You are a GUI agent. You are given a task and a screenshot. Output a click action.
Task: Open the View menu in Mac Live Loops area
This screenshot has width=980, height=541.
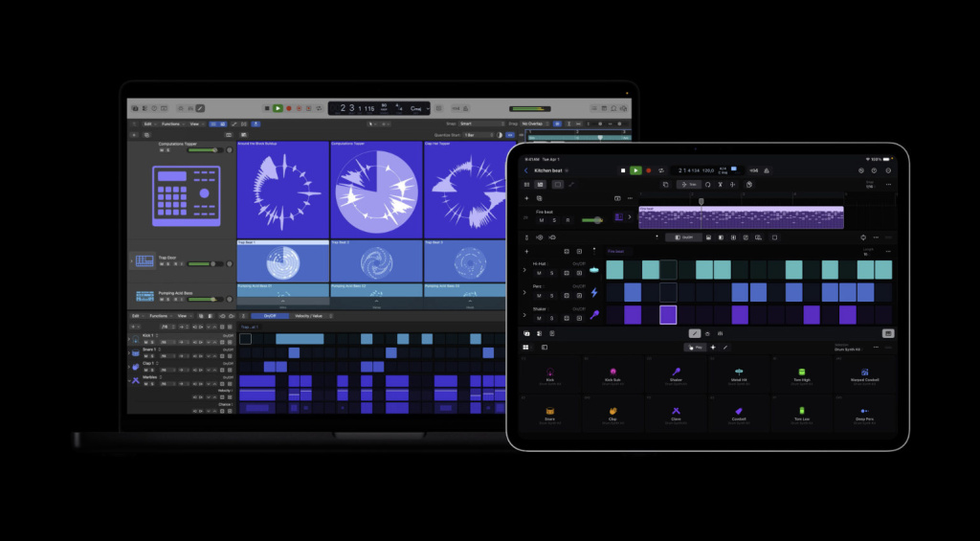coord(195,124)
